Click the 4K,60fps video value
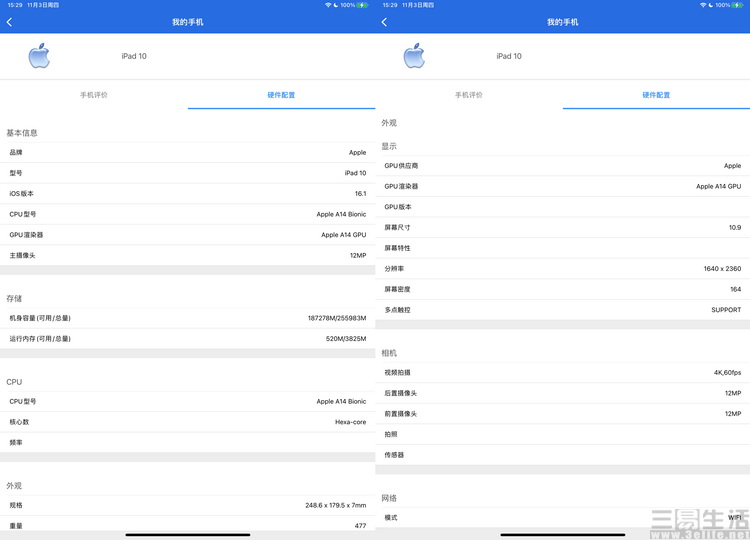 point(727,373)
